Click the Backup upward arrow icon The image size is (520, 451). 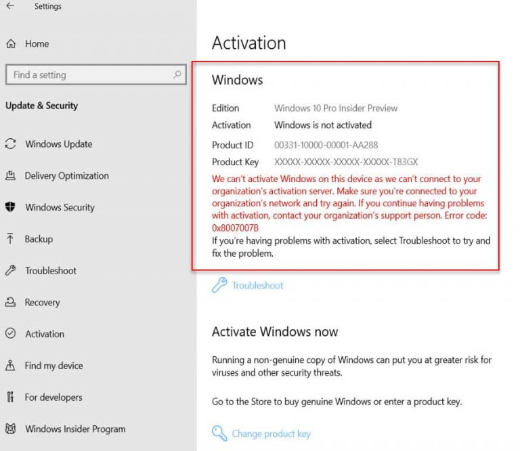point(10,239)
